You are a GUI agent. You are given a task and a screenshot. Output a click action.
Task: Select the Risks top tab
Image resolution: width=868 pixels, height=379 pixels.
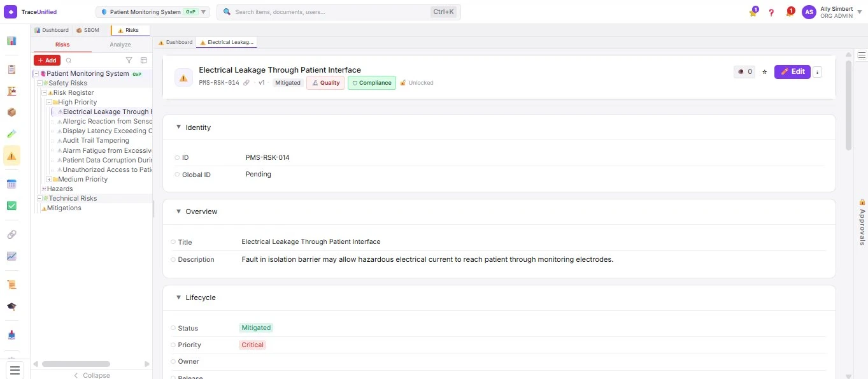click(130, 30)
